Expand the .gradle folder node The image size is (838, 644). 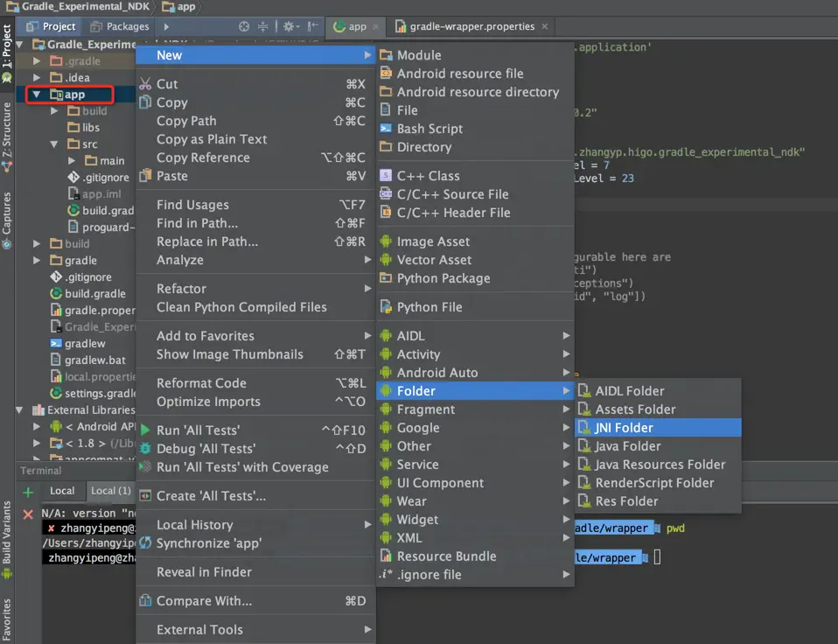[x=37, y=61]
